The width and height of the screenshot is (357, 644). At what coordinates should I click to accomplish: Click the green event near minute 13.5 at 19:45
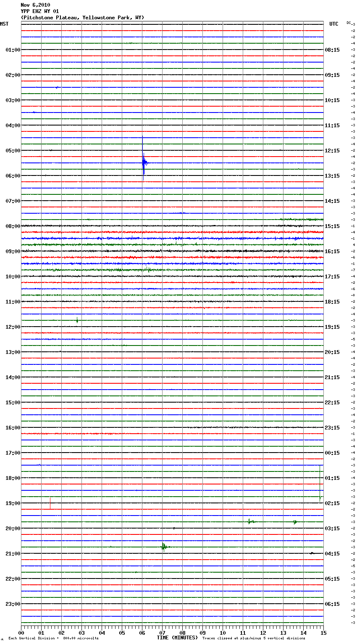pos(295,522)
